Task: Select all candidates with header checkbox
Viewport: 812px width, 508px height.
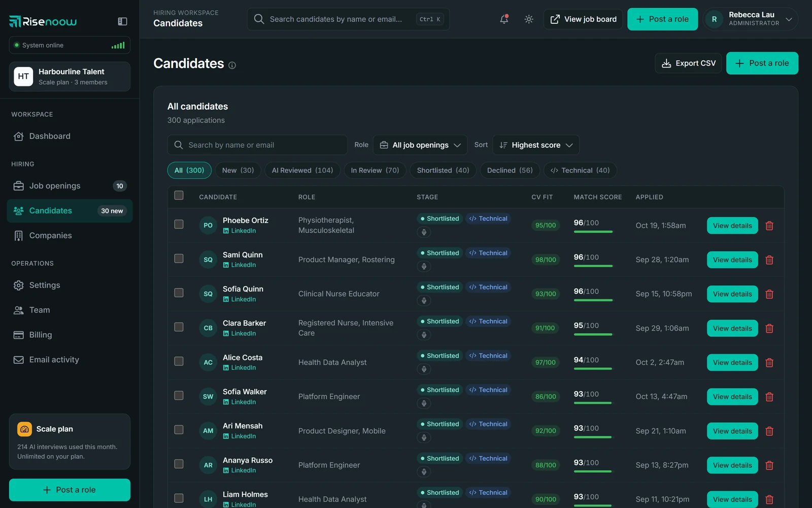Action: click(x=179, y=195)
